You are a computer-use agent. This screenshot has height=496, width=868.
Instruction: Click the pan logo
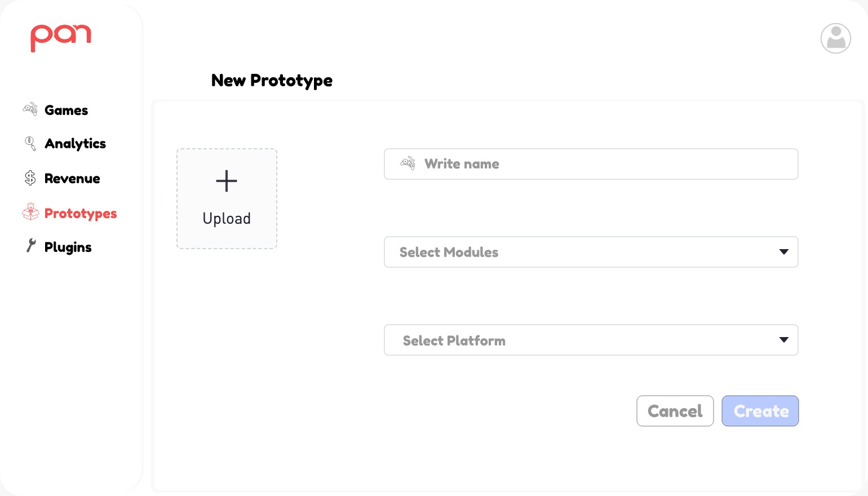pyautogui.click(x=61, y=37)
